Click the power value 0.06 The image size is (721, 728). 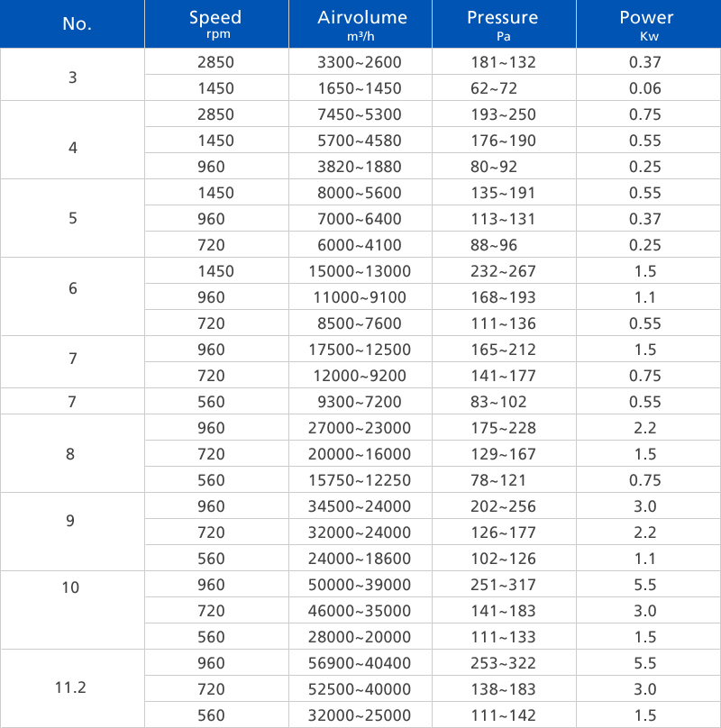pos(646,88)
